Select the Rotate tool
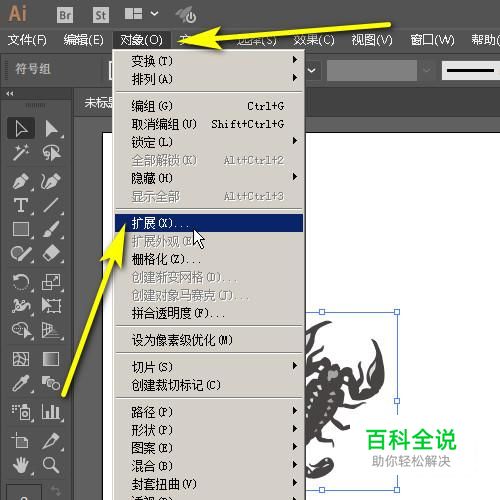500x500 pixels. click(21, 282)
